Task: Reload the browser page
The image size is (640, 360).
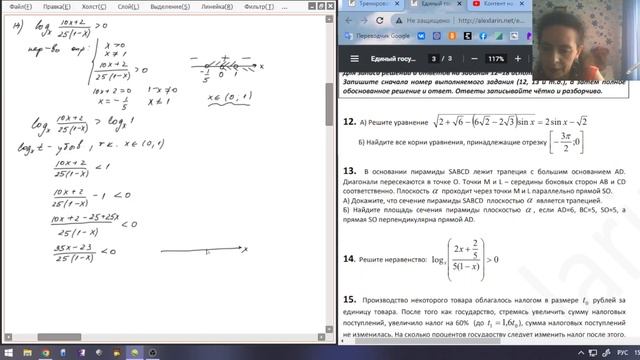Action: point(380,20)
